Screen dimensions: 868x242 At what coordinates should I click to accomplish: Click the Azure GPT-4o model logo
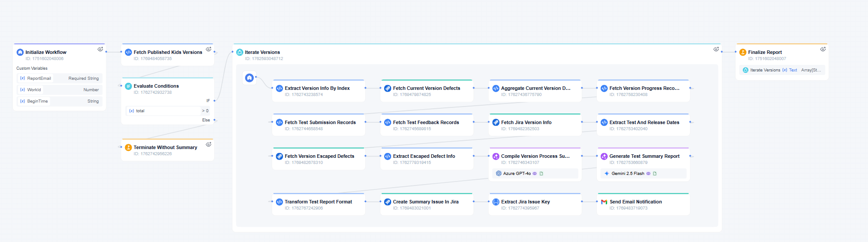(x=498, y=174)
